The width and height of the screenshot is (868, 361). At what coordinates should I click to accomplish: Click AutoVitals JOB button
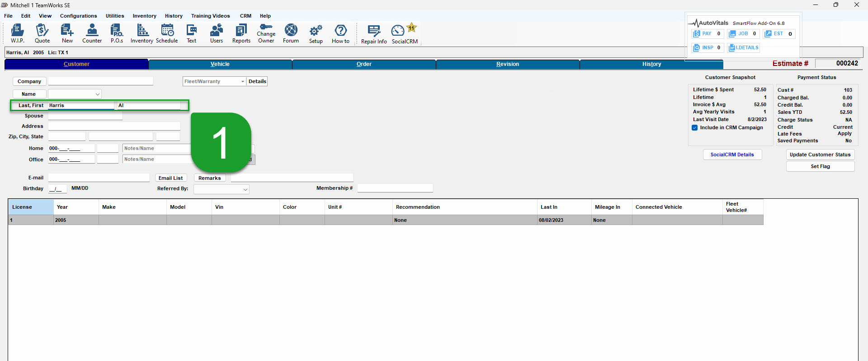[743, 34]
